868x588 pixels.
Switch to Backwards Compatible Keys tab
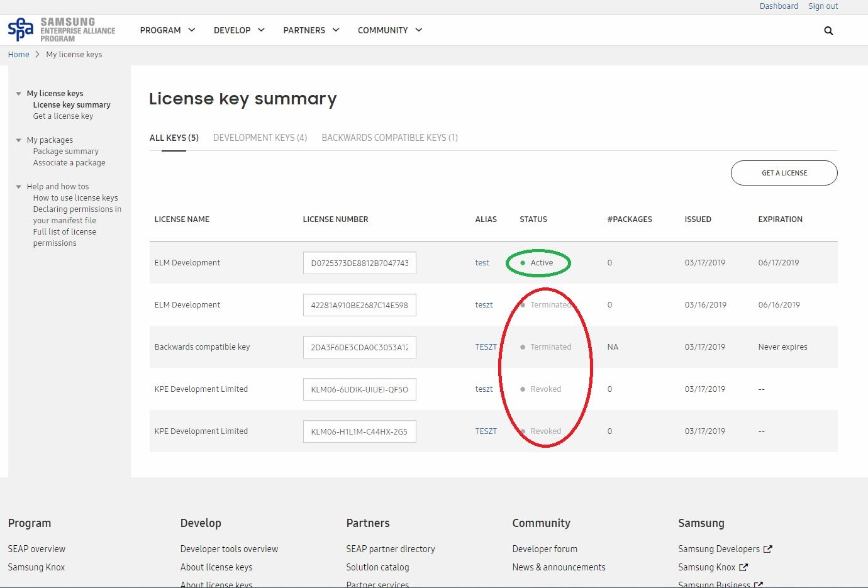389,138
